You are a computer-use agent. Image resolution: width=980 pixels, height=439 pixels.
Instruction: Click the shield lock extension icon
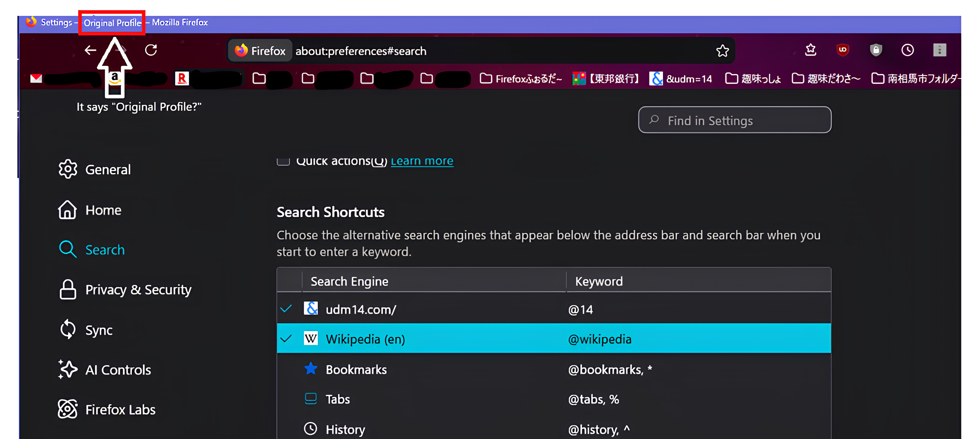(876, 50)
